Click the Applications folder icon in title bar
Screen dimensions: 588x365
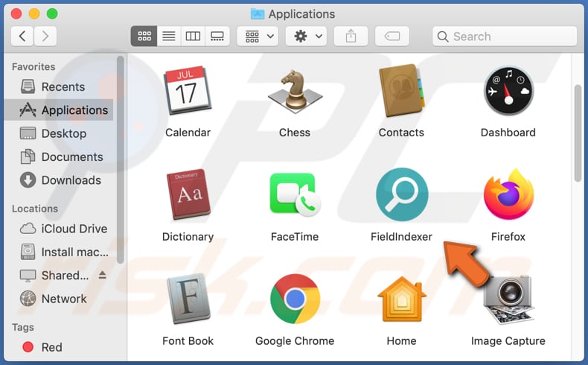click(x=258, y=14)
